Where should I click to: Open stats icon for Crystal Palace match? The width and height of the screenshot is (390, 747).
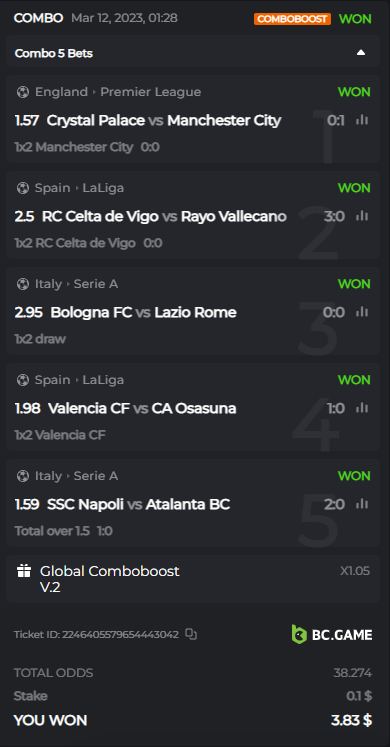(x=362, y=121)
